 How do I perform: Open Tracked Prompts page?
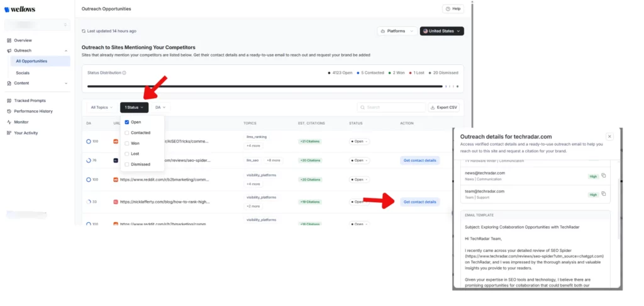(30, 100)
